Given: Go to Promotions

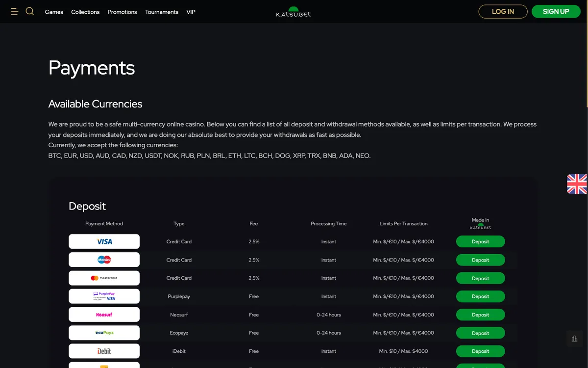Looking at the screenshot, I should (x=122, y=12).
